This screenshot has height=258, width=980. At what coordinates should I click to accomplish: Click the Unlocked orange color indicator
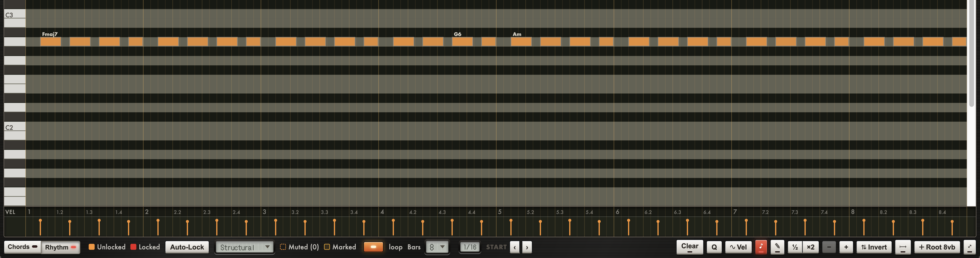(x=92, y=247)
